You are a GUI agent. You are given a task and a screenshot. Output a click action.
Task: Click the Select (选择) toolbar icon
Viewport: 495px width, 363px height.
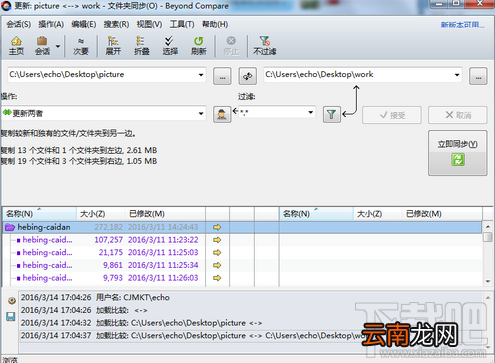click(170, 46)
